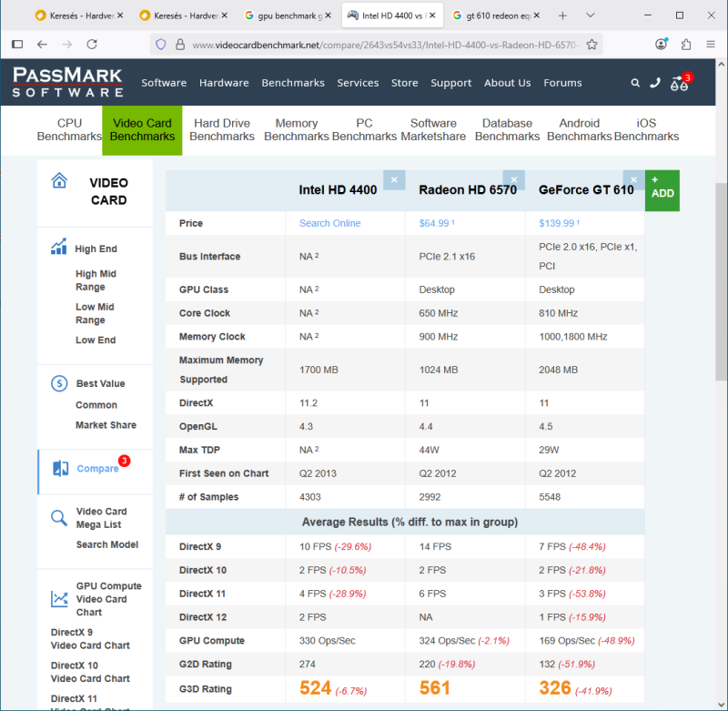728x711 pixels.
Task: Open Low Mid Range sidebar link
Action: (96, 313)
